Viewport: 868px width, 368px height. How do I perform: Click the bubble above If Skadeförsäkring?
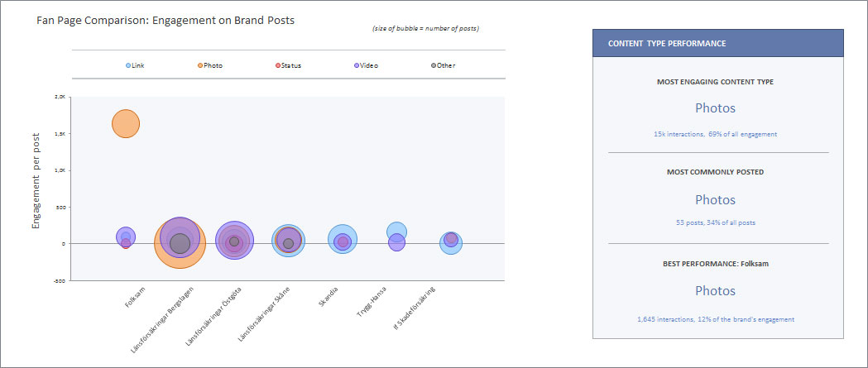(451, 245)
